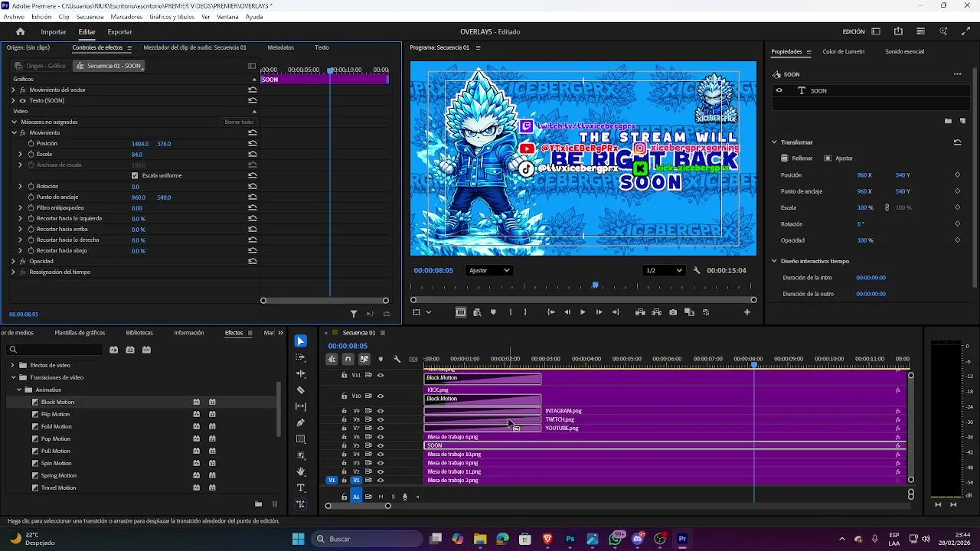980x551 pixels.
Task: Toggle SOON text layer visibility in Properties
Action: pos(779,90)
